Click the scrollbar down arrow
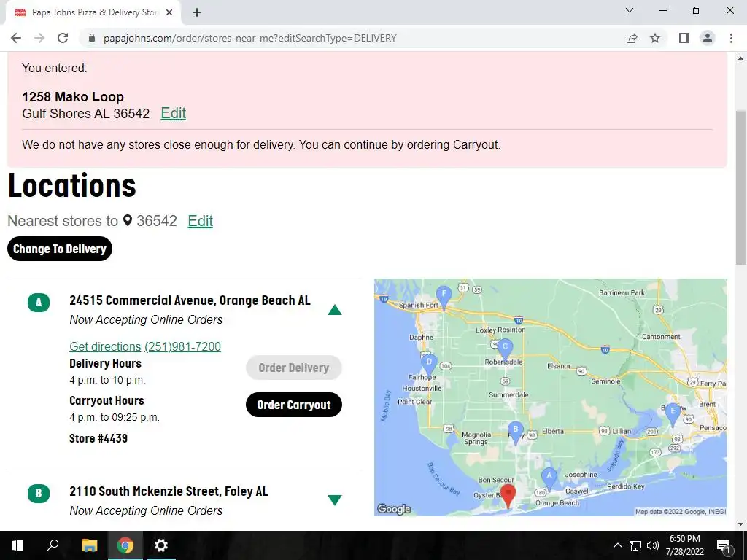Screen dimensions: 747x560 point(740,524)
